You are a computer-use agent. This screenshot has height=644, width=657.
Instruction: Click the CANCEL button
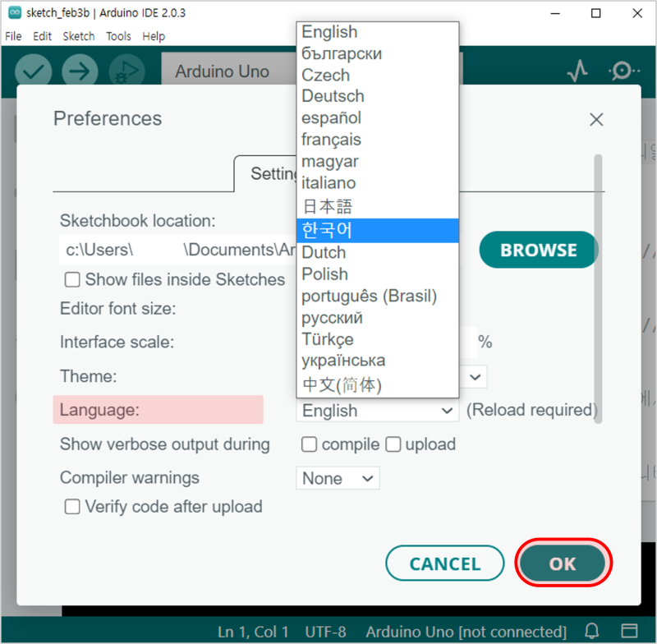click(x=444, y=563)
